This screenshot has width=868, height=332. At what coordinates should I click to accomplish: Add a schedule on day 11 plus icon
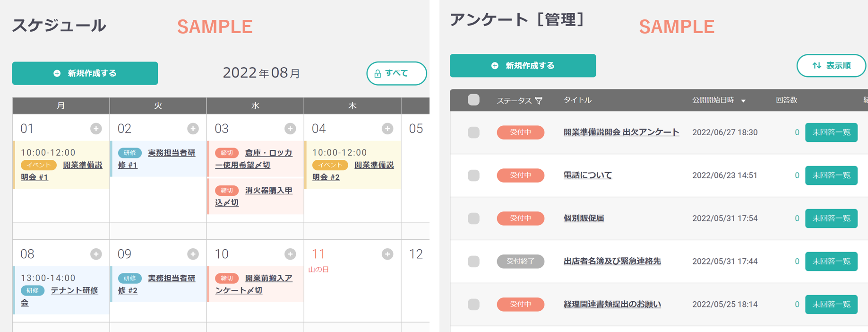point(387,254)
